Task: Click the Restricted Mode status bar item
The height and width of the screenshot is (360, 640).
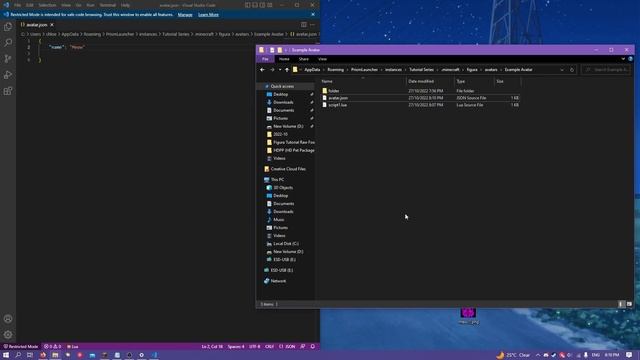Action: point(21,347)
